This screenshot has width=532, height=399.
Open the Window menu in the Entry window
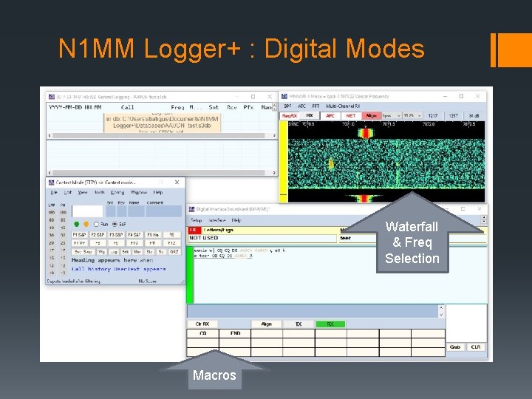pyautogui.click(x=138, y=192)
